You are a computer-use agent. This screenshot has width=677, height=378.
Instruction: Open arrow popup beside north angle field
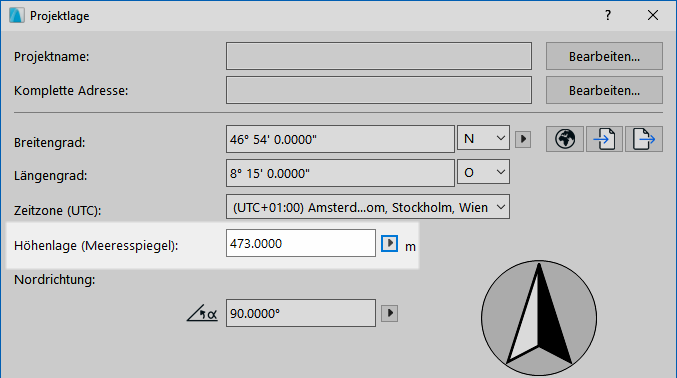point(389,313)
